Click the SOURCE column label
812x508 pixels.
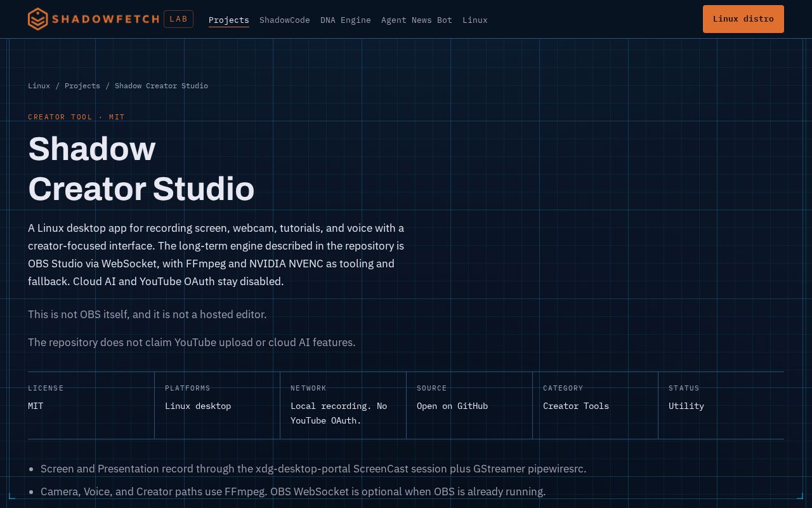tap(432, 388)
